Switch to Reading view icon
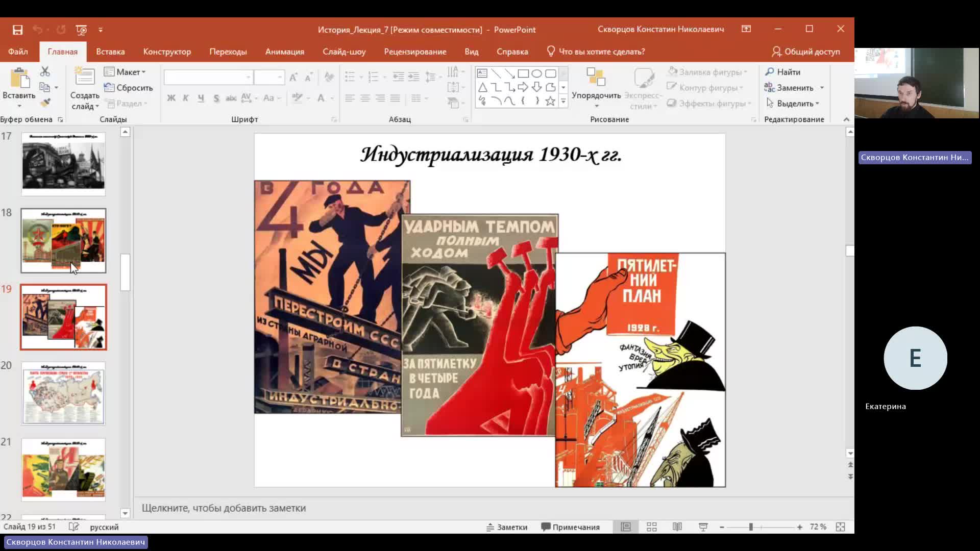Screen dimensions: 980x551 click(677, 527)
